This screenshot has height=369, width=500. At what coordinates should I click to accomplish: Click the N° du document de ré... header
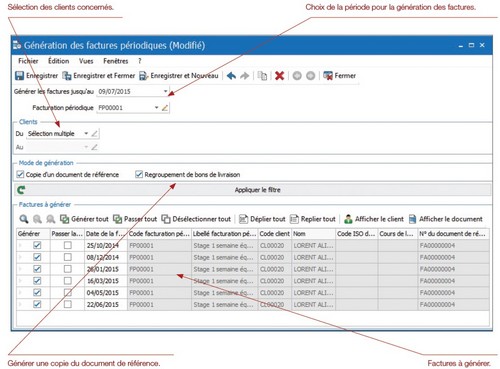(x=454, y=234)
